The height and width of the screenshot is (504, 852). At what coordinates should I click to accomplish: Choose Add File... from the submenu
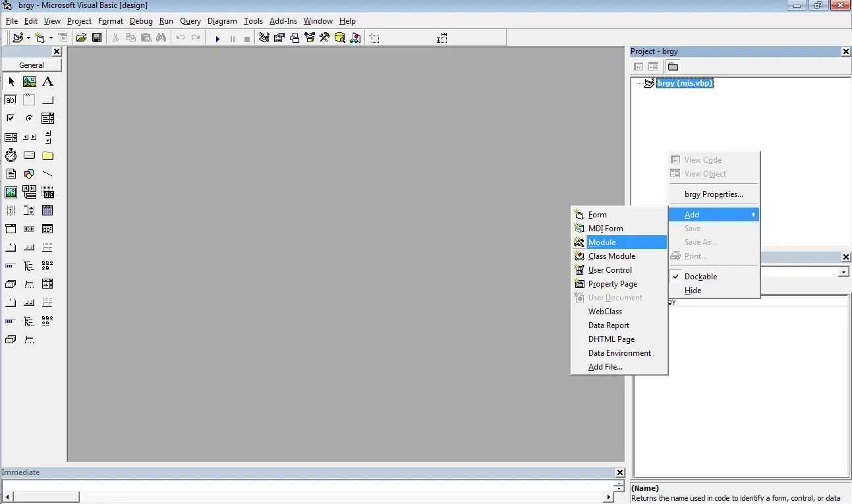(x=619, y=367)
